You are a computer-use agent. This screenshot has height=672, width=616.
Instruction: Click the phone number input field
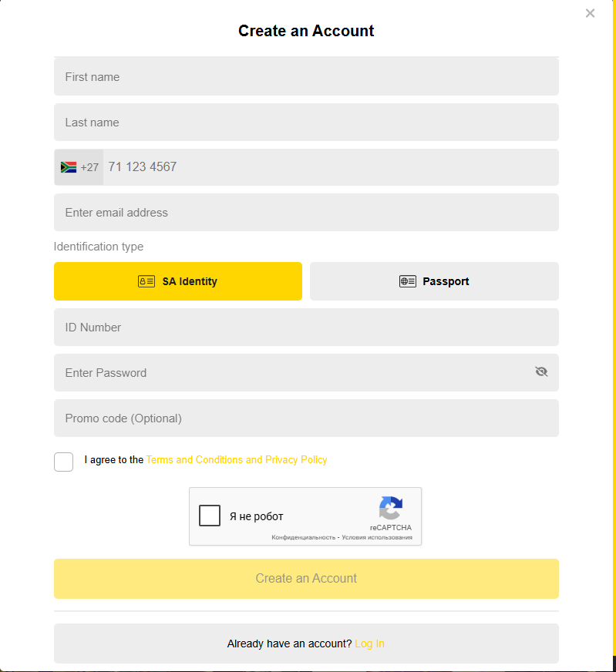click(329, 167)
